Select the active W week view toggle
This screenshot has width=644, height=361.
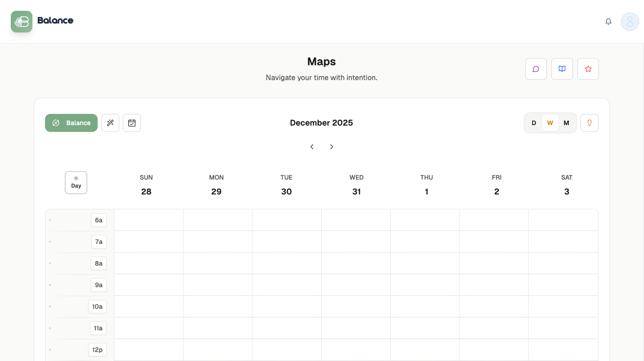[550, 122]
